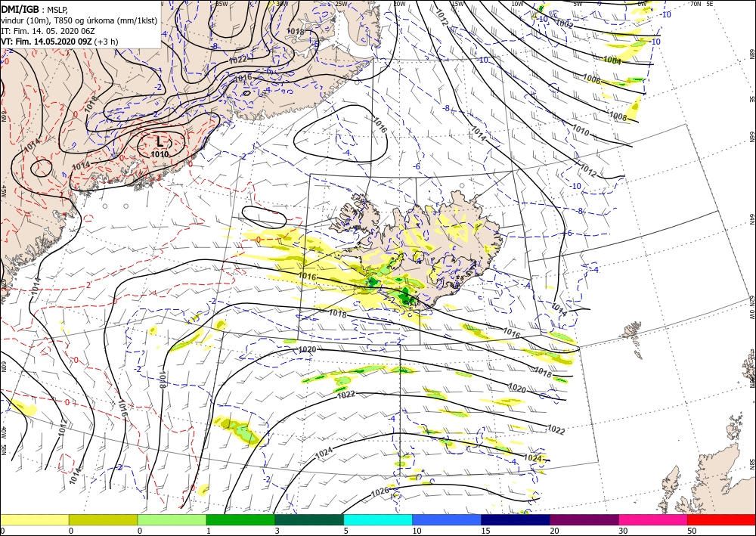The height and width of the screenshot is (536, 756).
Task: Click the "15" value on the legend scale
Action: [x=485, y=531]
